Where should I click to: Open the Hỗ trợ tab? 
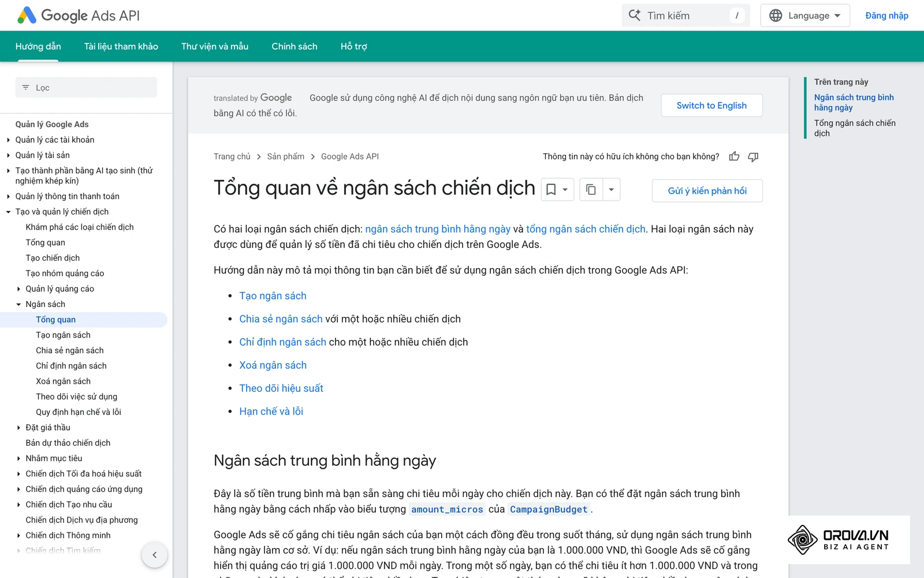[x=354, y=46]
